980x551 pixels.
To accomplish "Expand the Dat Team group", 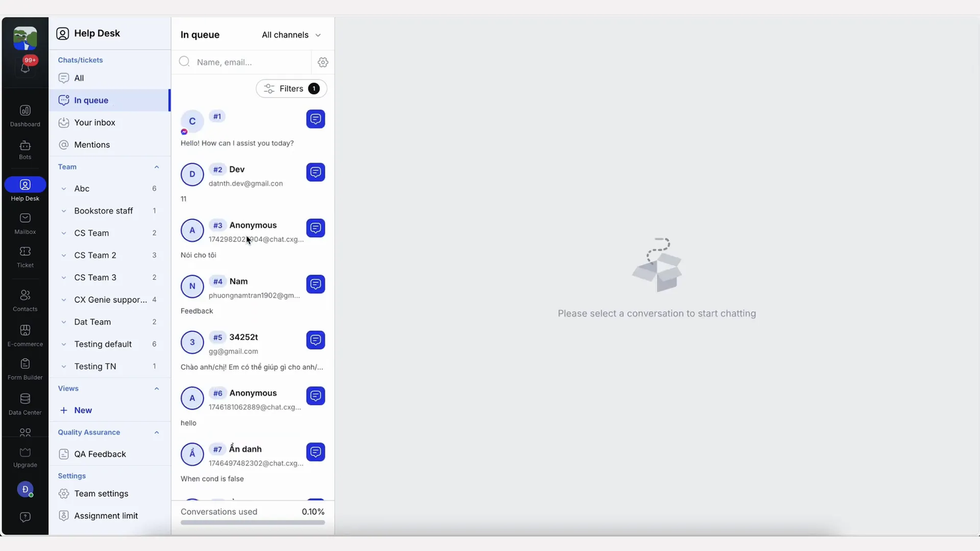I will 64,322.
